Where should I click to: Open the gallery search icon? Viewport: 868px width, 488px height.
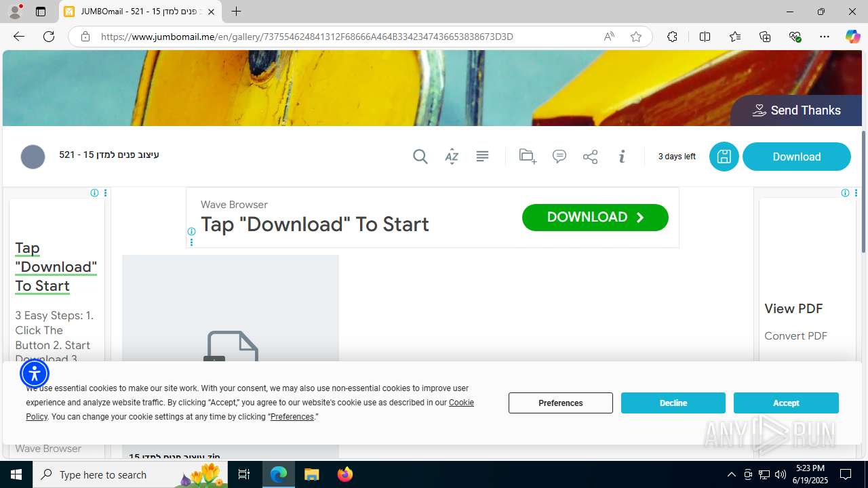coord(420,157)
